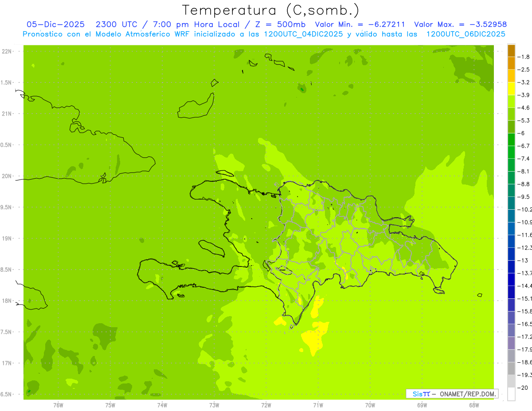Click the '75W' longitude tick label
532x411 pixels.
110,405
